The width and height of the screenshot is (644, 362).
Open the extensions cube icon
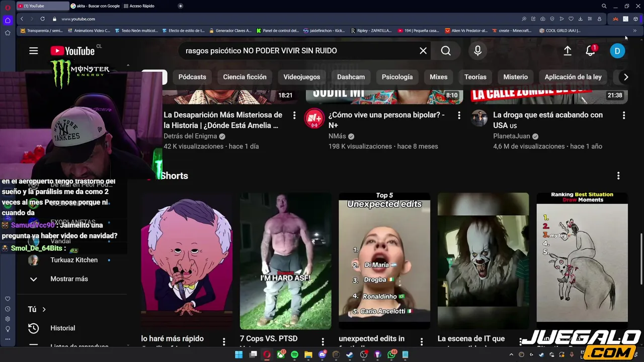click(635, 19)
